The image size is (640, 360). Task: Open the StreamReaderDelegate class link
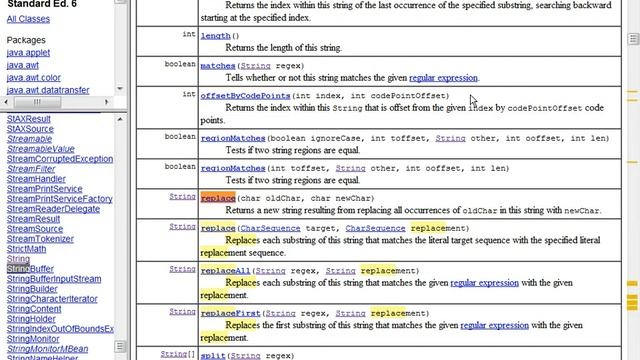[53, 209]
